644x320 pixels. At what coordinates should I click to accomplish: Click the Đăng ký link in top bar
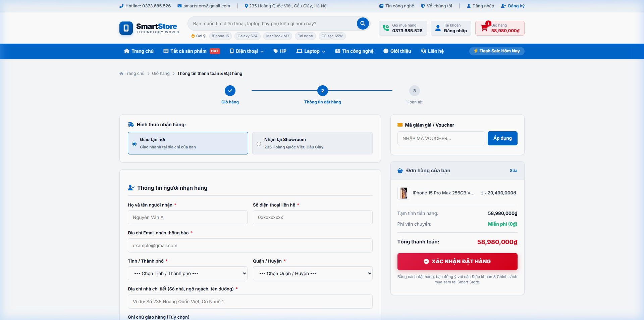[x=513, y=6]
